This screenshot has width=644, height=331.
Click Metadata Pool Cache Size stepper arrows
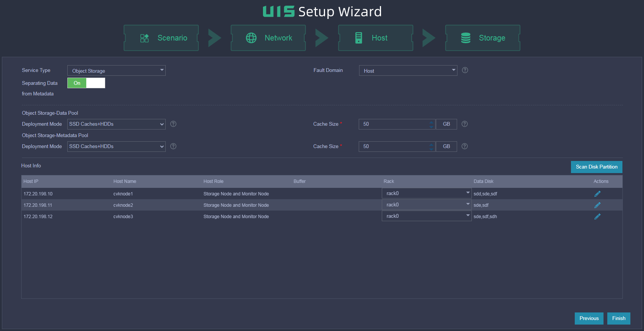tap(432, 147)
